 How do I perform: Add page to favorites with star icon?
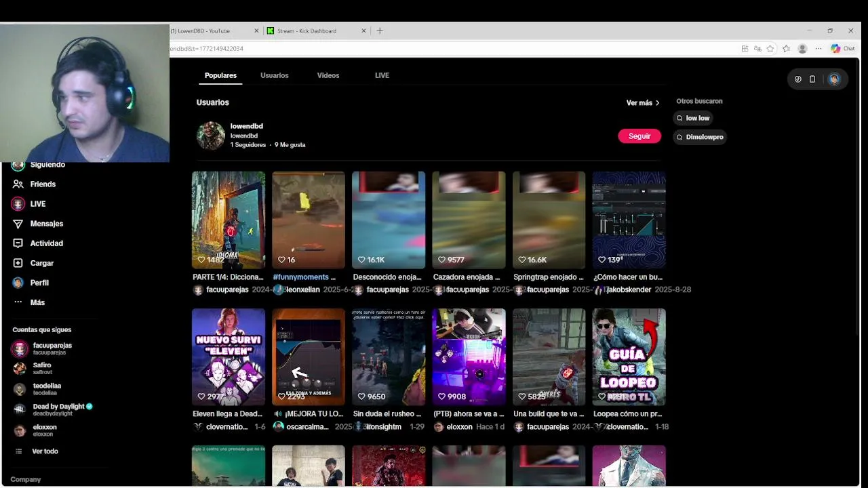point(770,49)
